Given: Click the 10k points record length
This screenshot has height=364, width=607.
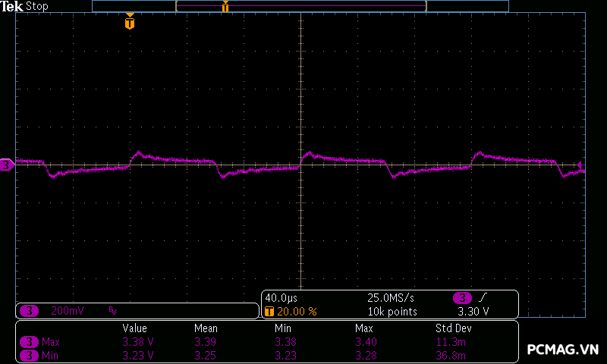Looking at the screenshot, I should coord(392,312).
